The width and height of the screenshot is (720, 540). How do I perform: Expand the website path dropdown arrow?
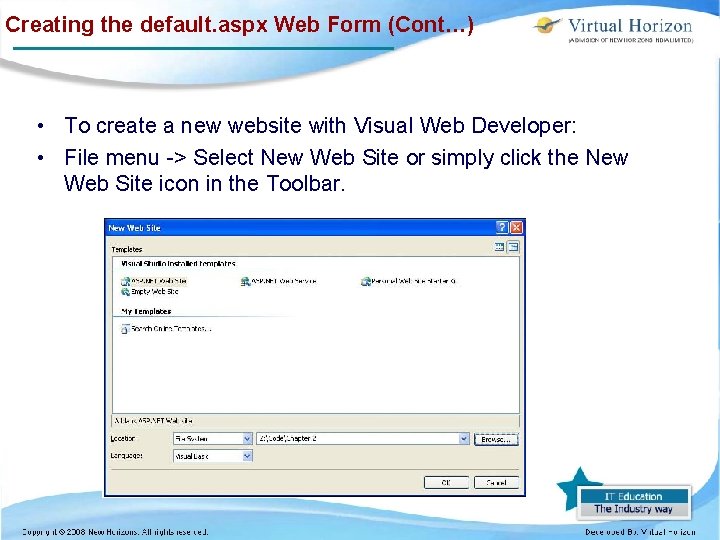coord(464,439)
